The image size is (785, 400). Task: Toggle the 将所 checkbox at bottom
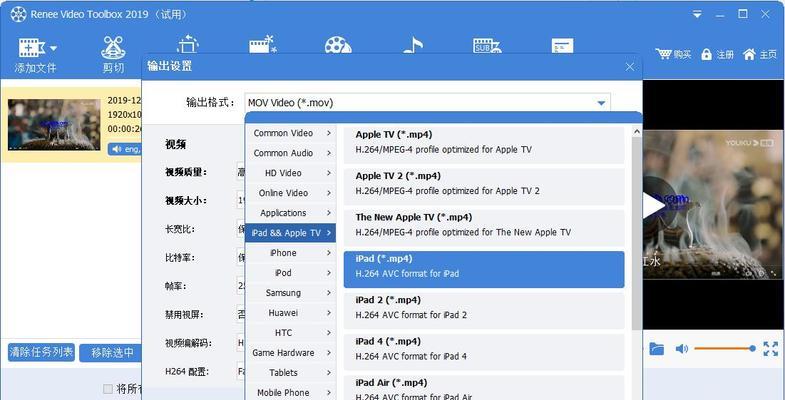108,388
